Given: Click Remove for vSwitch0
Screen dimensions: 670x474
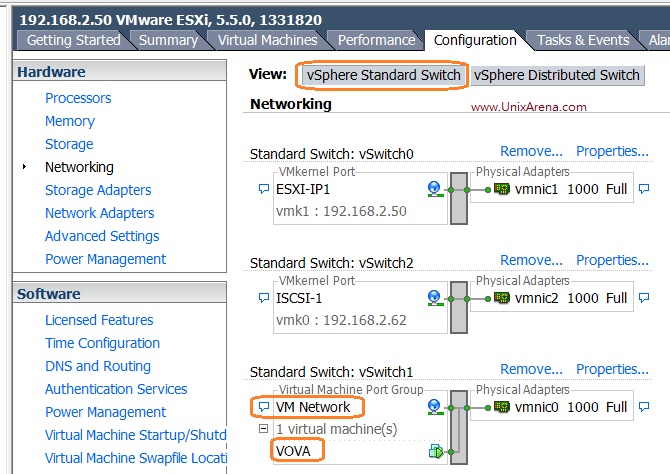Looking at the screenshot, I should (531, 151).
